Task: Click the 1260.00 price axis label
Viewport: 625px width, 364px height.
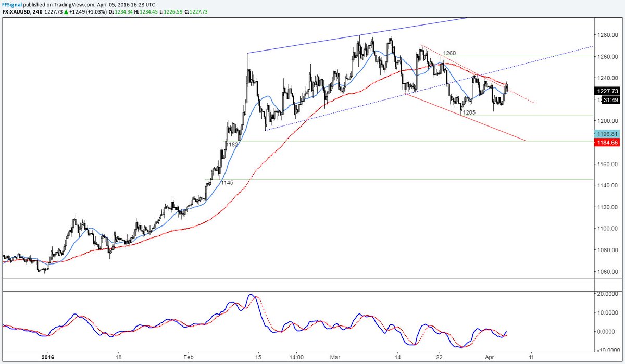Action: click(x=608, y=57)
